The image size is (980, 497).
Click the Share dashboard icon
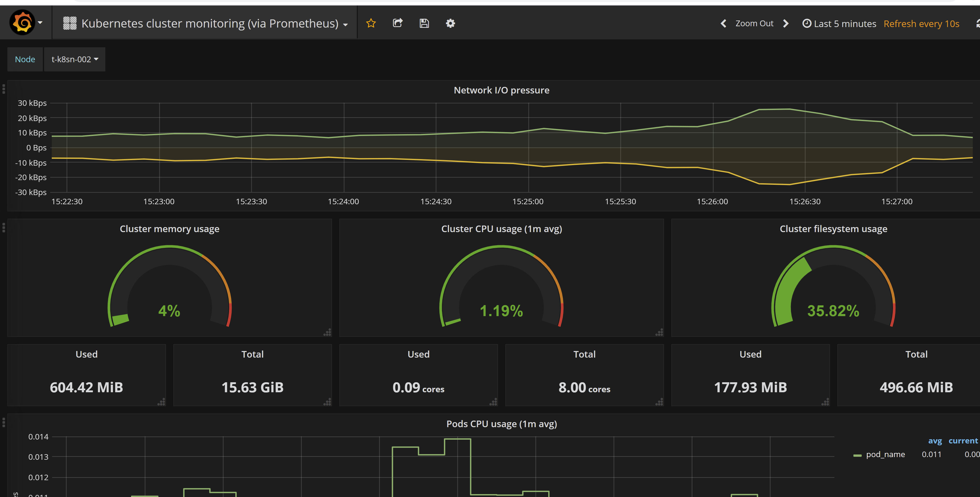click(398, 23)
